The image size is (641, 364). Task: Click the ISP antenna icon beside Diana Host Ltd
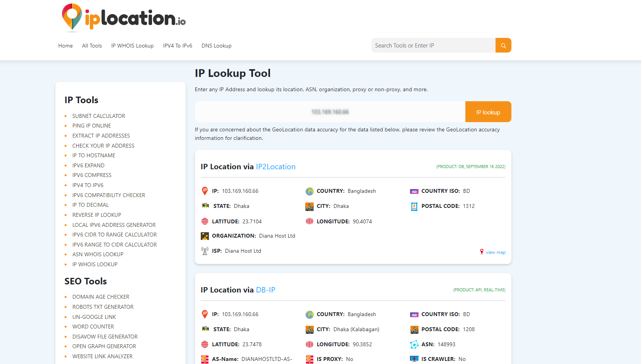205,250
